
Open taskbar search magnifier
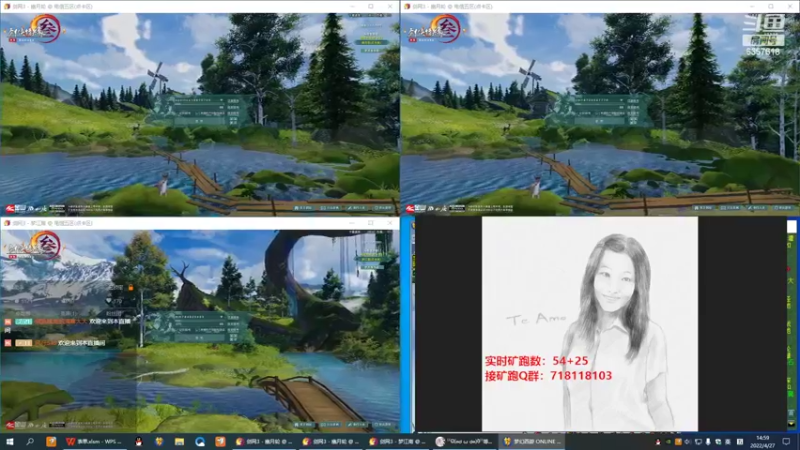click(x=30, y=441)
